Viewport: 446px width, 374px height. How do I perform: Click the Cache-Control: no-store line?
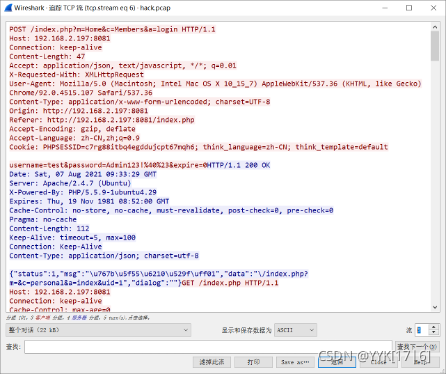tap(171, 211)
